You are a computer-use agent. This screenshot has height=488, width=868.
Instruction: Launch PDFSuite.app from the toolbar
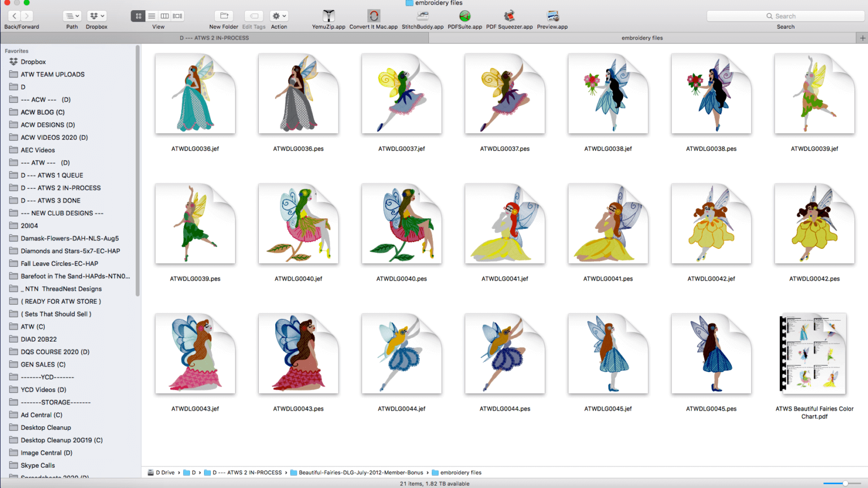tap(465, 17)
